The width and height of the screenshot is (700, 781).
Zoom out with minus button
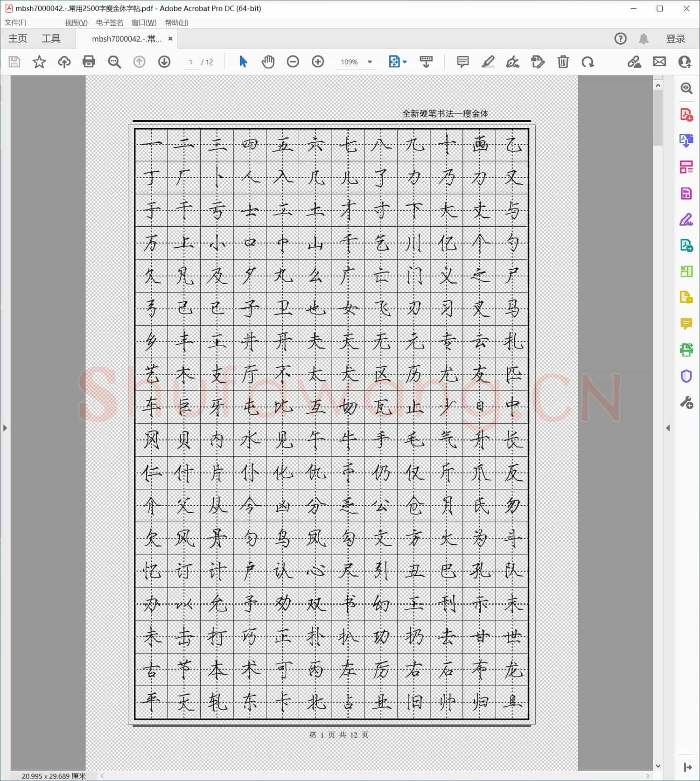pyautogui.click(x=293, y=62)
